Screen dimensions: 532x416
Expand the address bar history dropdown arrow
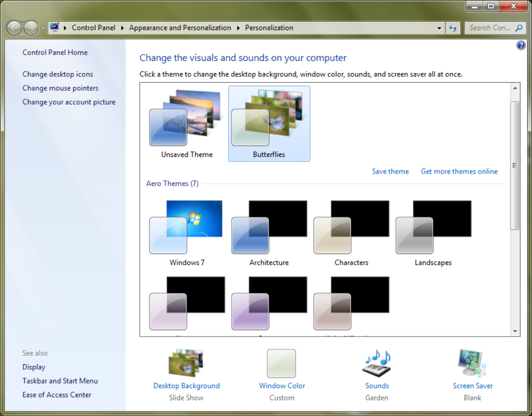click(439, 28)
